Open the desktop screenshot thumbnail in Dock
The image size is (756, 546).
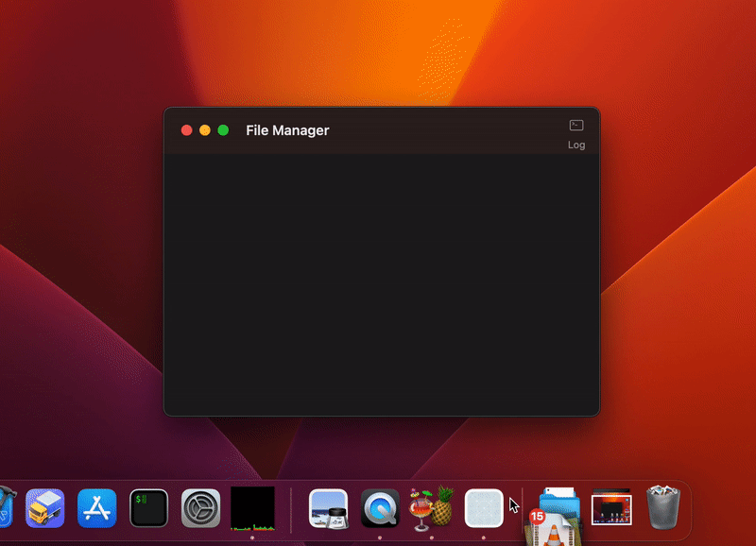pyautogui.click(x=611, y=508)
